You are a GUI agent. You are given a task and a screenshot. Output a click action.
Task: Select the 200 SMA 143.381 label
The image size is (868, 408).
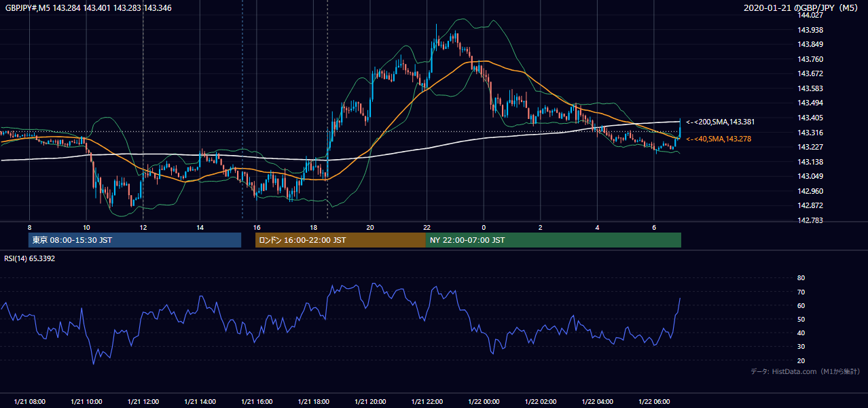720,122
